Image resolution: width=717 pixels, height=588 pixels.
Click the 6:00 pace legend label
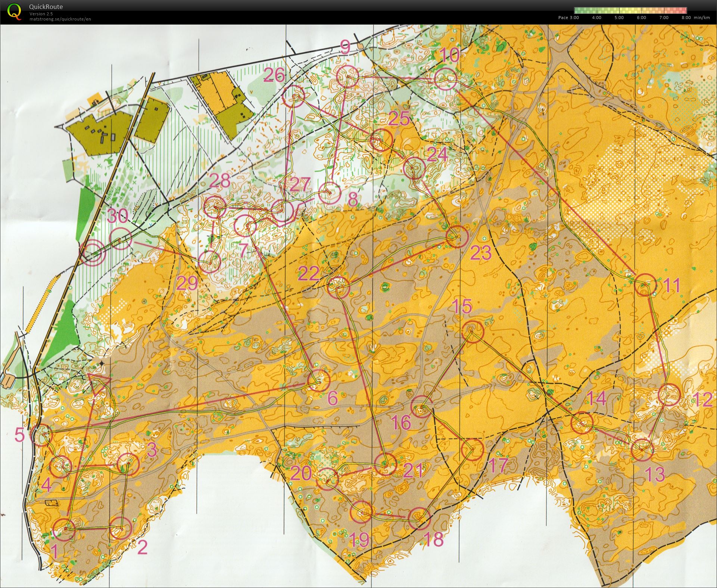coord(641,18)
